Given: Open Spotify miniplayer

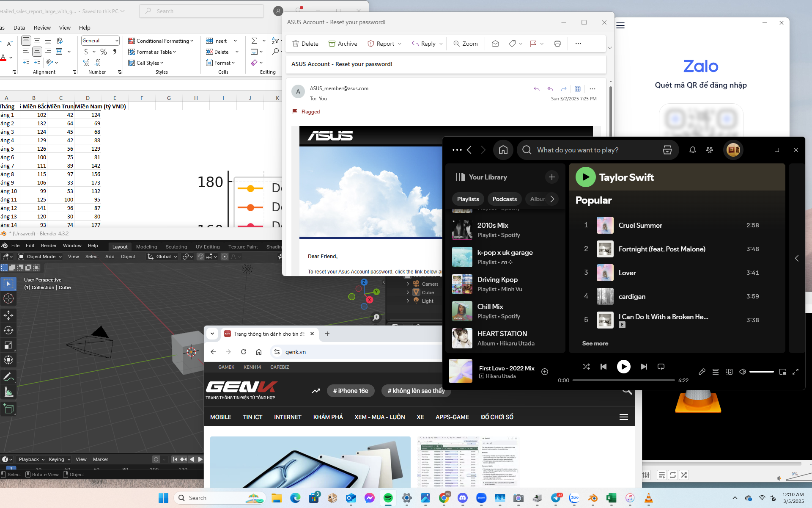Looking at the screenshot, I should (x=783, y=372).
